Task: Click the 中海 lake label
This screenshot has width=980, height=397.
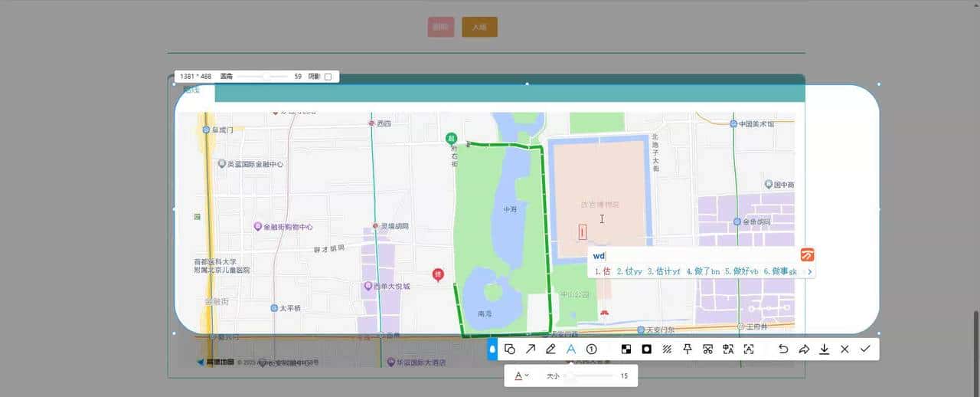Action: click(x=511, y=209)
